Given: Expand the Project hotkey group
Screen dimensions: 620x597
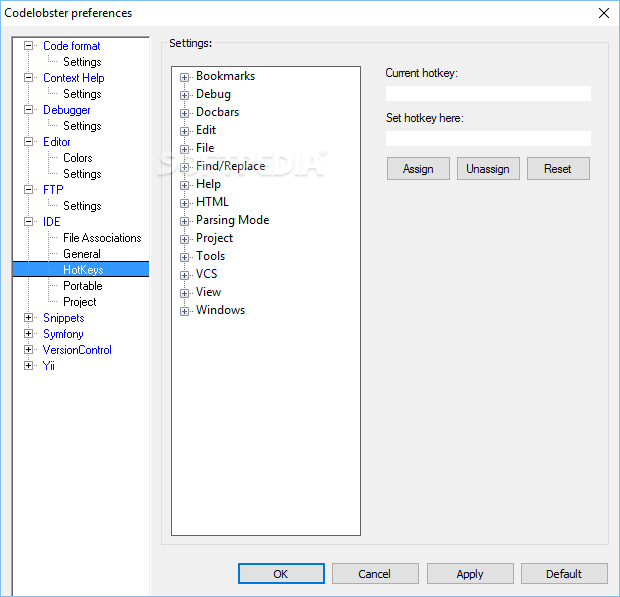Looking at the screenshot, I should click(x=184, y=239).
